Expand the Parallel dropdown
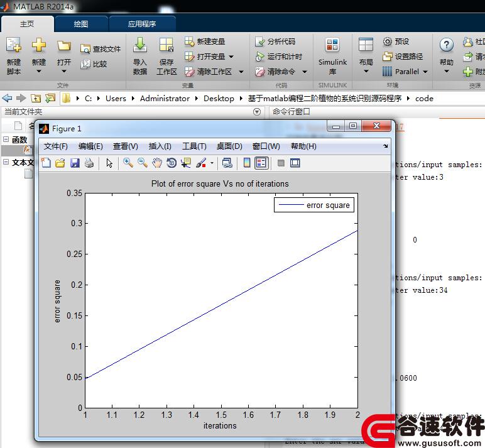Viewport: 485px width, 448px height. 425,72
